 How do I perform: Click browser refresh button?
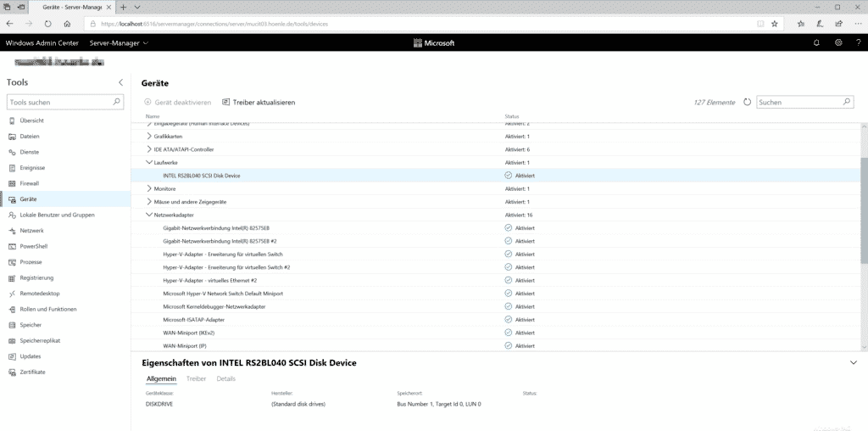[47, 24]
